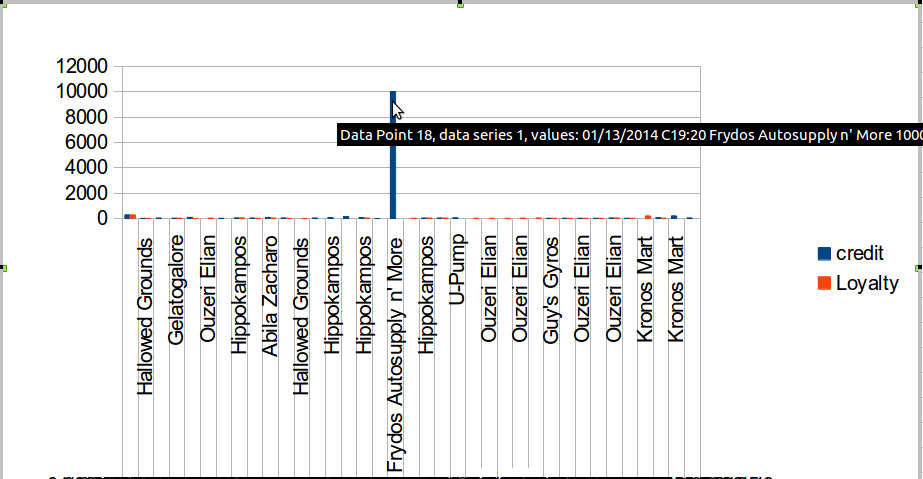Click the tall blue Frydos Autosupply bar
The width and height of the screenshot is (923, 479).
tap(394, 160)
